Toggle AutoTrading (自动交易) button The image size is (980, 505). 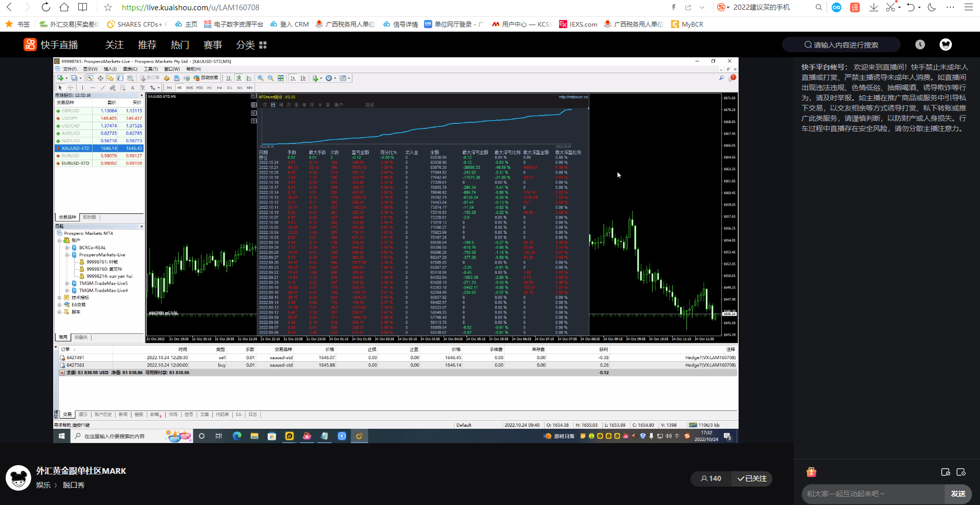click(x=206, y=78)
